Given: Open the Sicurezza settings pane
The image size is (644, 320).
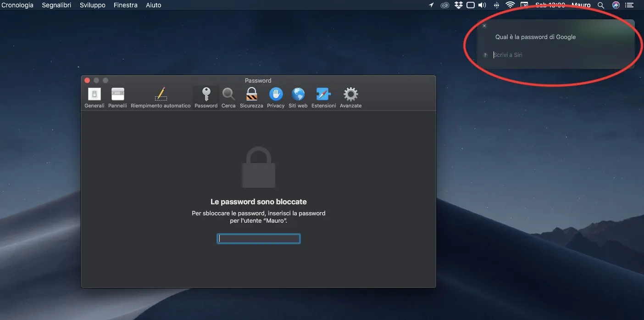Looking at the screenshot, I should 251,95.
